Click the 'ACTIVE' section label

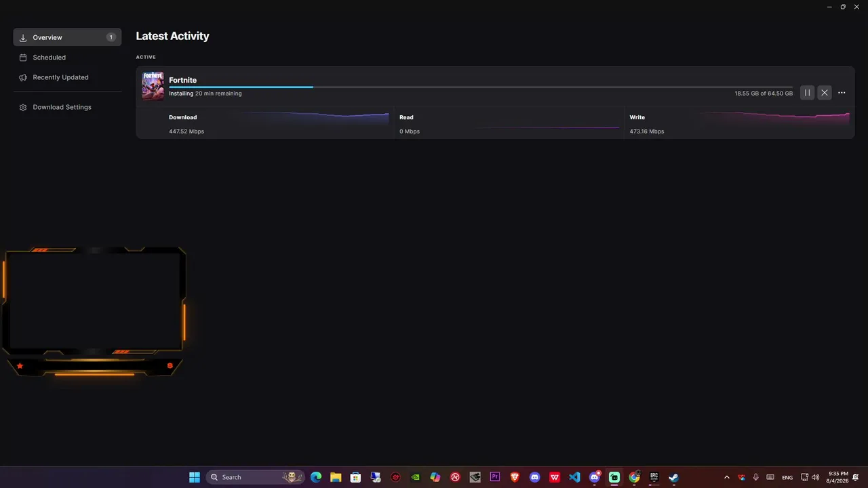pyautogui.click(x=146, y=57)
